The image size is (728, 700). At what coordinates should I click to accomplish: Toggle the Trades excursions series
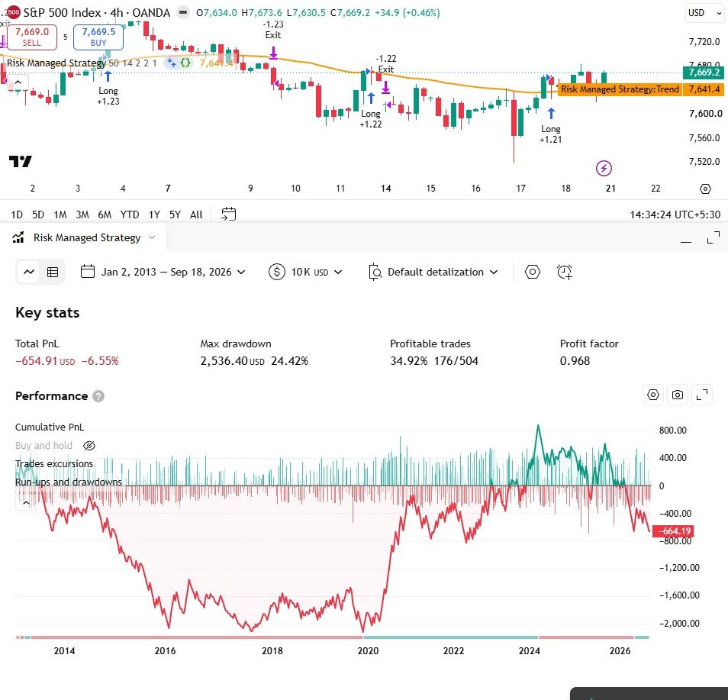[x=54, y=463]
